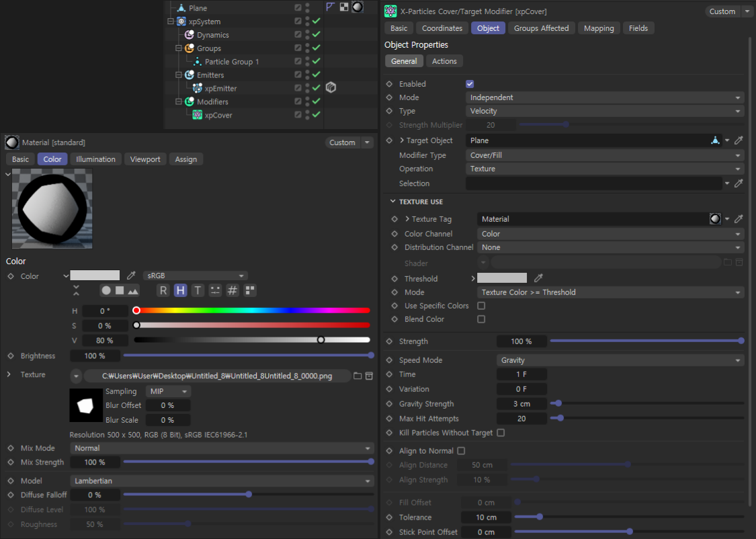The width and height of the screenshot is (756, 539).
Task: Uncheck the Enabled checkbox
Action: (x=470, y=84)
